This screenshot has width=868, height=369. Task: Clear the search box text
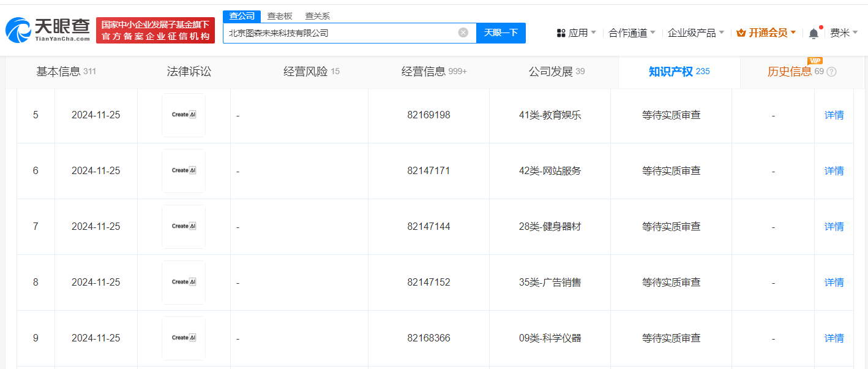(x=463, y=32)
